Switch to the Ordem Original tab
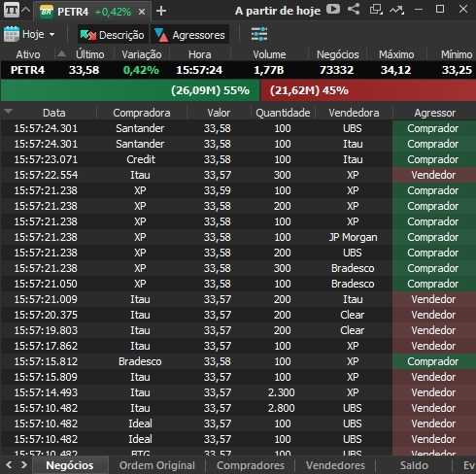This screenshot has width=476, height=474. tap(157, 465)
